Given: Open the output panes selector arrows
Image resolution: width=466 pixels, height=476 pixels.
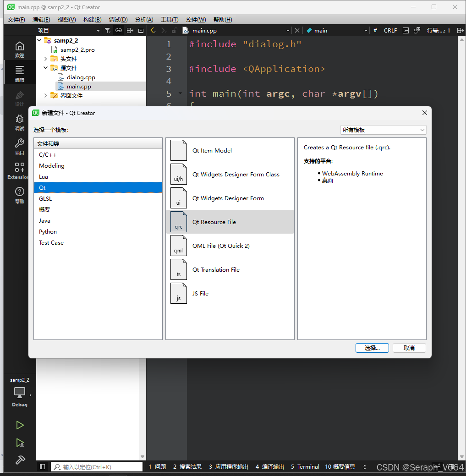Looking at the screenshot, I should point(365,467).
